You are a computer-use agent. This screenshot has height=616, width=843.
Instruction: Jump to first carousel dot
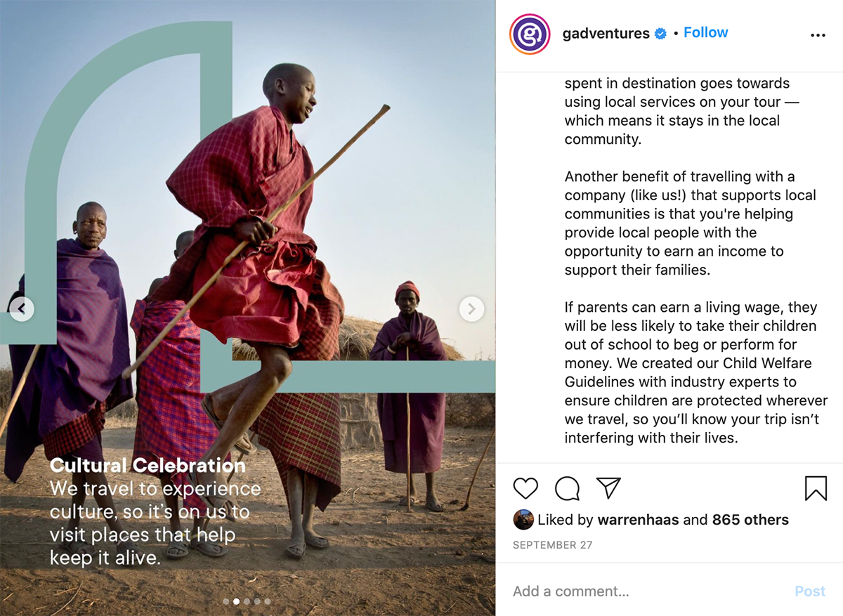[x=226, y=601]
